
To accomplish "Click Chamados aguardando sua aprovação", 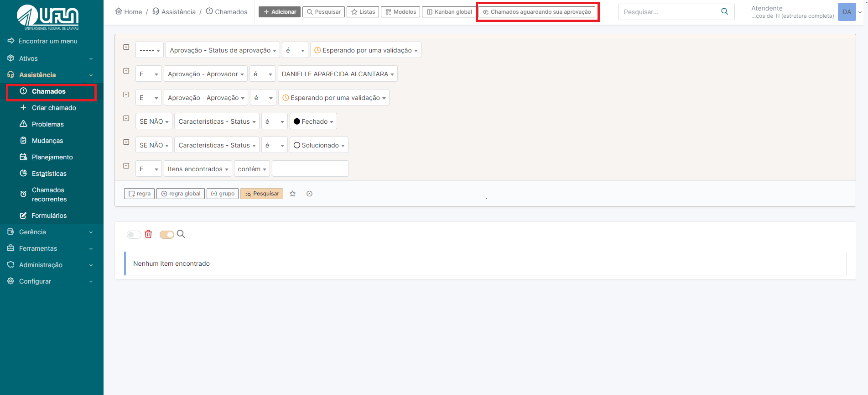I will pos(537,12).
